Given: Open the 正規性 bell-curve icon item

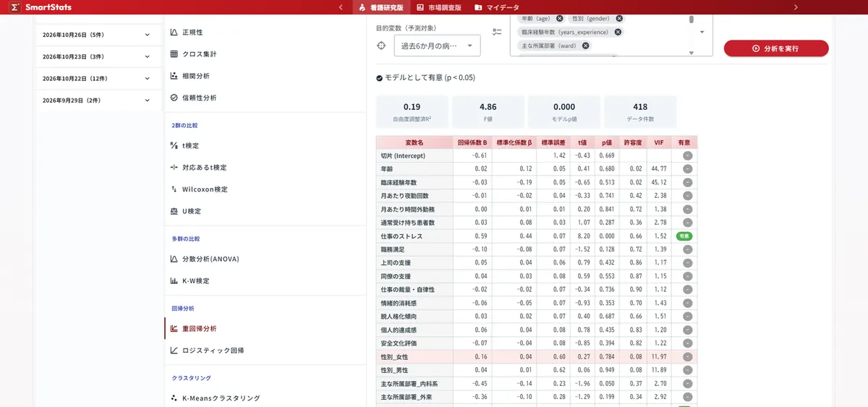Looking at the screenshot, I should point(174,33).
